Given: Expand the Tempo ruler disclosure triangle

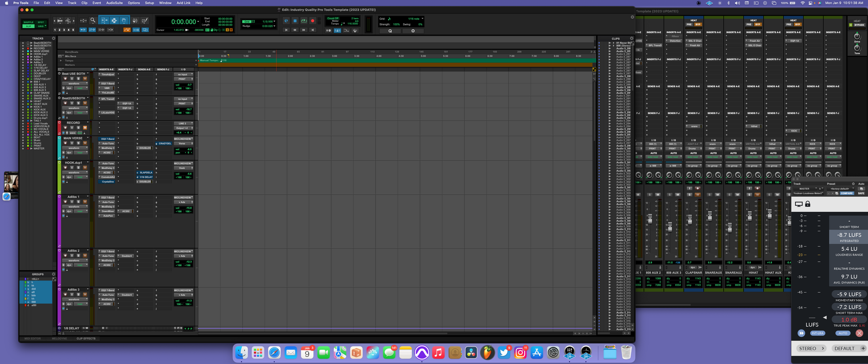Looking at the screenshot, I should point(60,60).
